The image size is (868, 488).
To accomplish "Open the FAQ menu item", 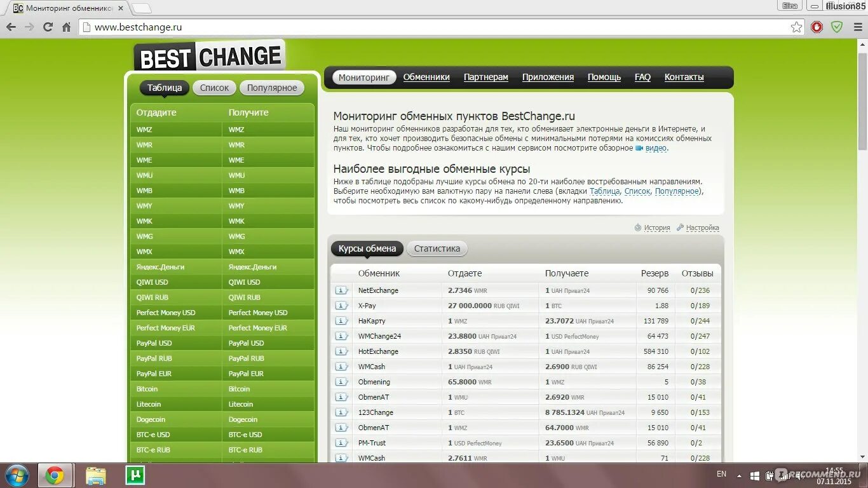I will point(642,78).
